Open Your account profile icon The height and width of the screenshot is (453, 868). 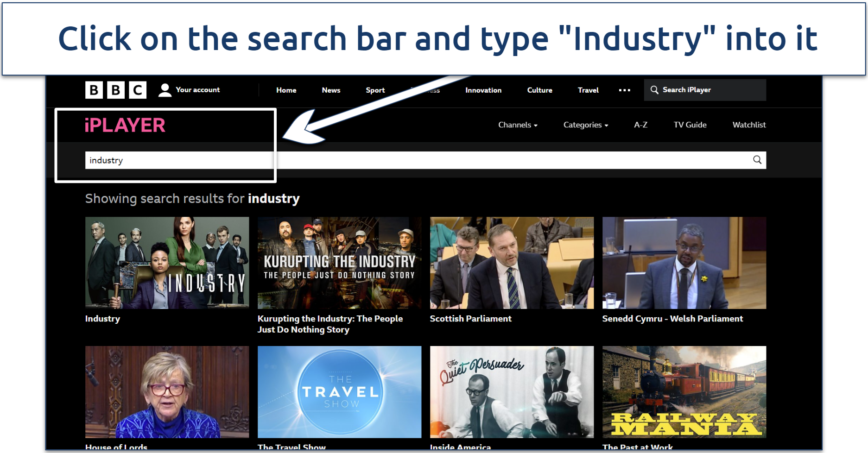(165, 90)
